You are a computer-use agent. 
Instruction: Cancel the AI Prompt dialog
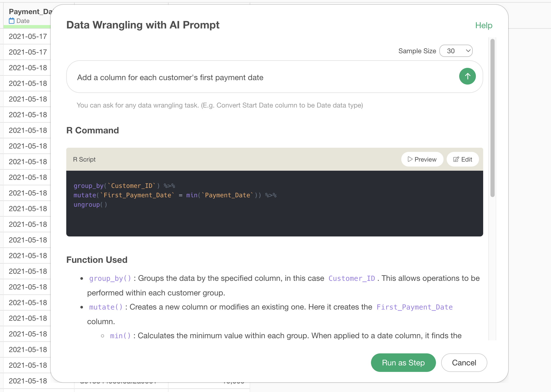464,363
